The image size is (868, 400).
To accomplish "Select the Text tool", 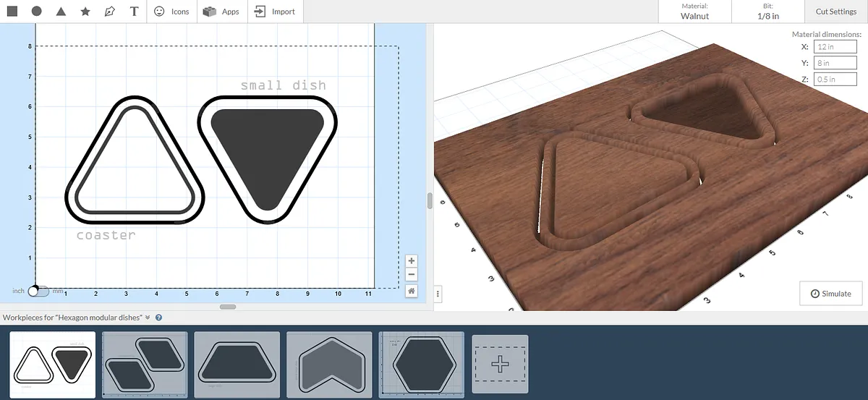I will pos(134,12).
